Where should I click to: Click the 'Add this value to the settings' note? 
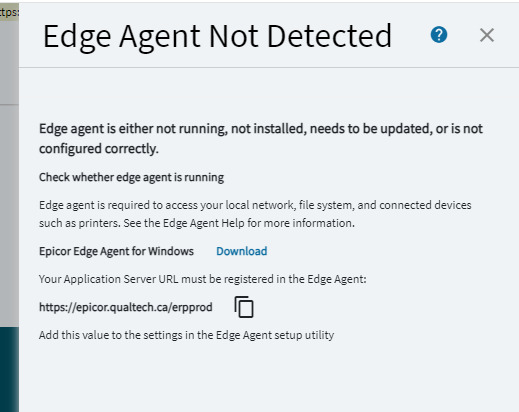coord(186,335)
